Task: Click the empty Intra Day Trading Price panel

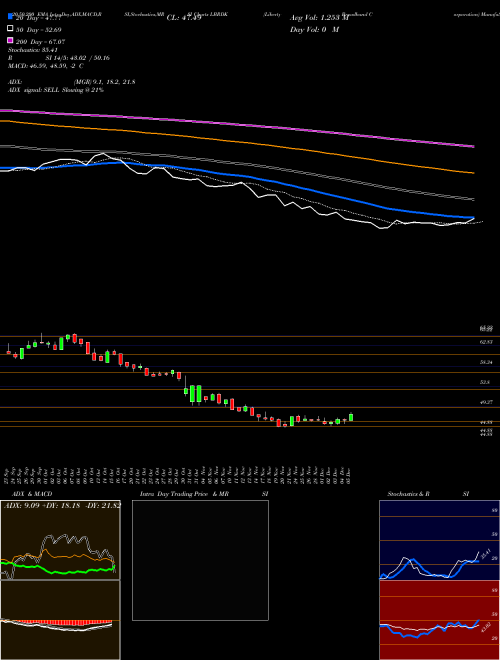Action: coord(200,560)
